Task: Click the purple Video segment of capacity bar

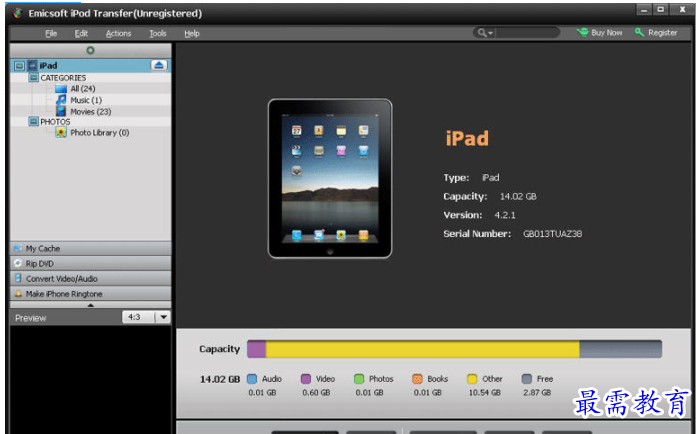Action: 256,349
